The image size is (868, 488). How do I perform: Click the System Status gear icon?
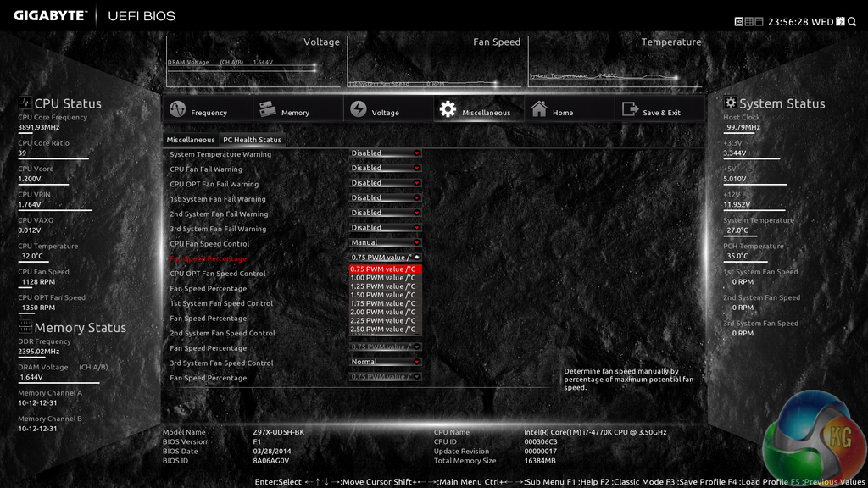pyautogui.click(x=730, y=103)
